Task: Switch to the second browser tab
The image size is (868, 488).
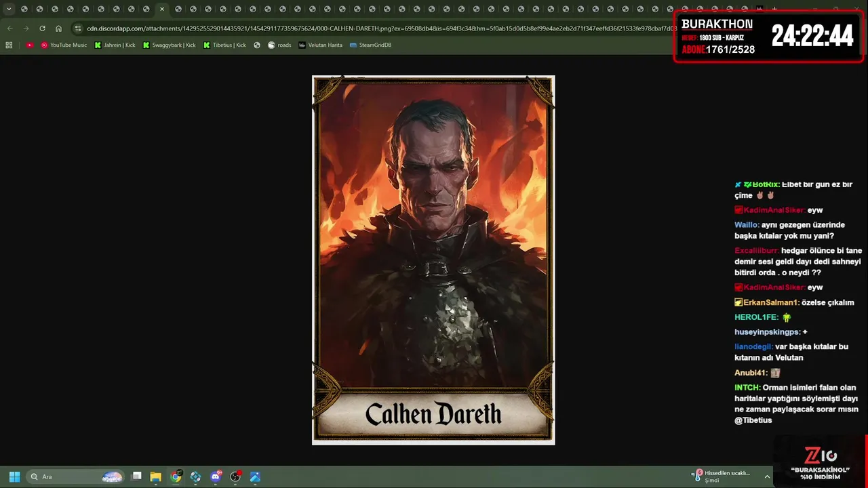Action: coord(39,9)
